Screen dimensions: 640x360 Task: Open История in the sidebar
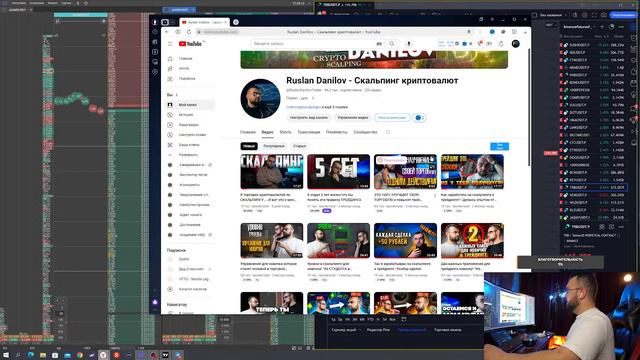(x=190, y=115)
